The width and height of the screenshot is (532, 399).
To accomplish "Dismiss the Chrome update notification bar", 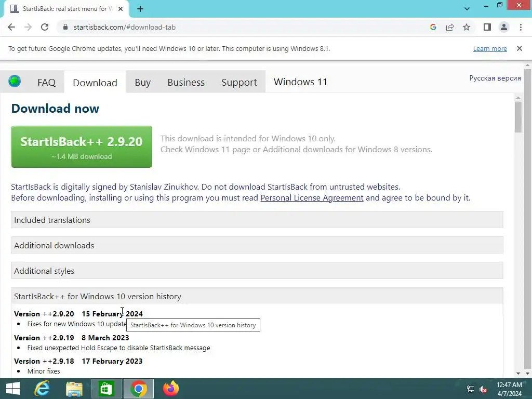I will click(x=520, y=48).
